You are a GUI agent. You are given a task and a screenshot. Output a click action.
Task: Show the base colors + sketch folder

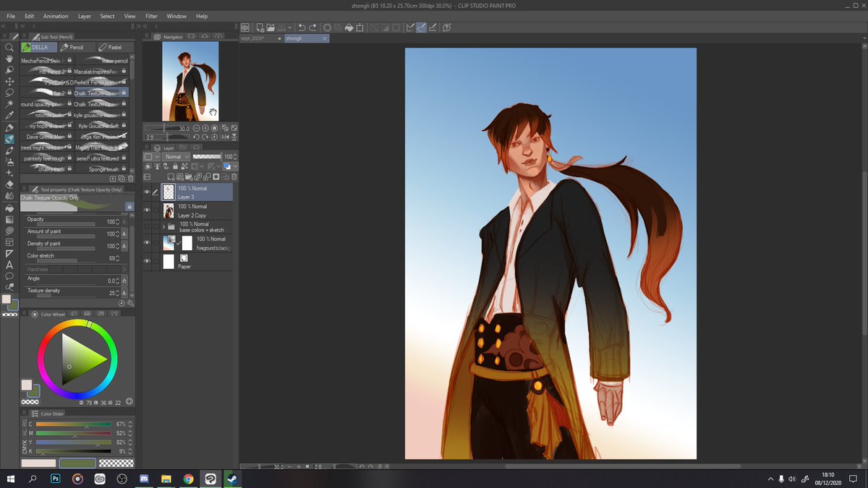pos(148,227)
